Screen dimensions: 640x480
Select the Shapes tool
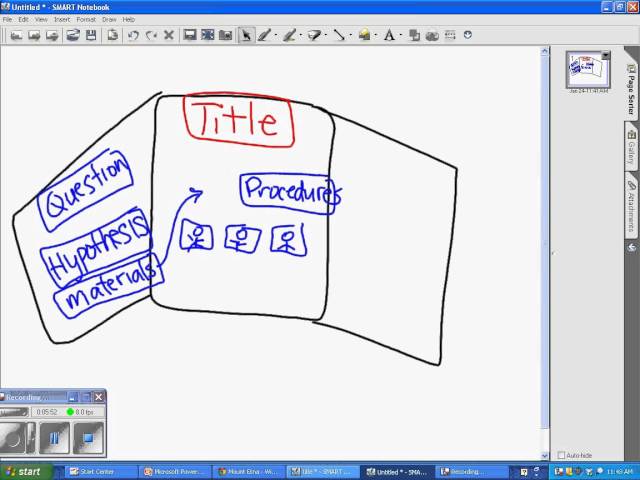pos(364,36)
